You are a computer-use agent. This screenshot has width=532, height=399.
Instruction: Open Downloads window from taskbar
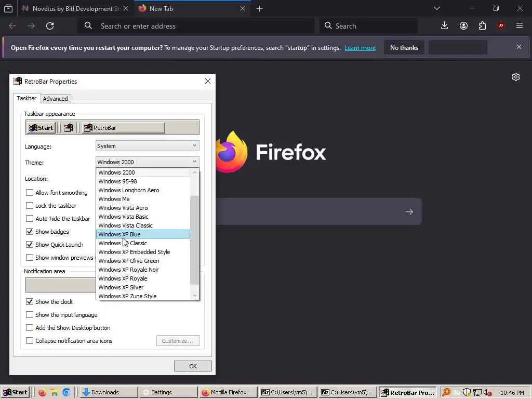(109, 393)
